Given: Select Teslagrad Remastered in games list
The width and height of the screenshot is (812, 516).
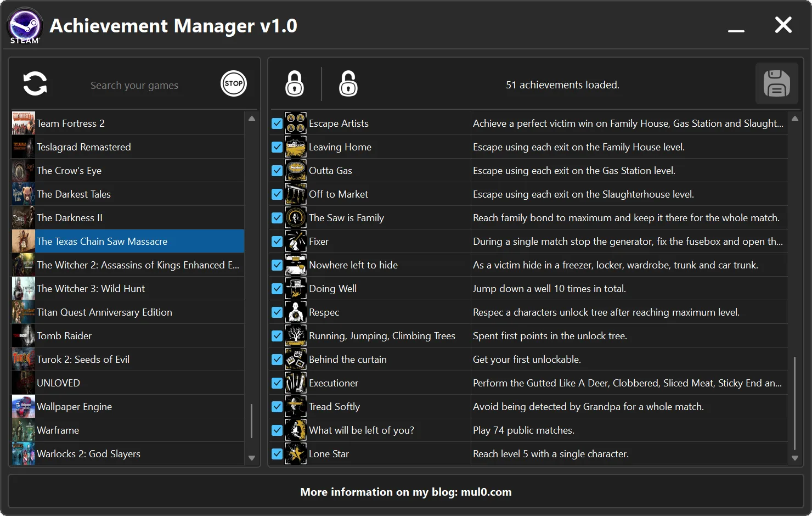Looking at the screenshot, I should coord(128,147).
